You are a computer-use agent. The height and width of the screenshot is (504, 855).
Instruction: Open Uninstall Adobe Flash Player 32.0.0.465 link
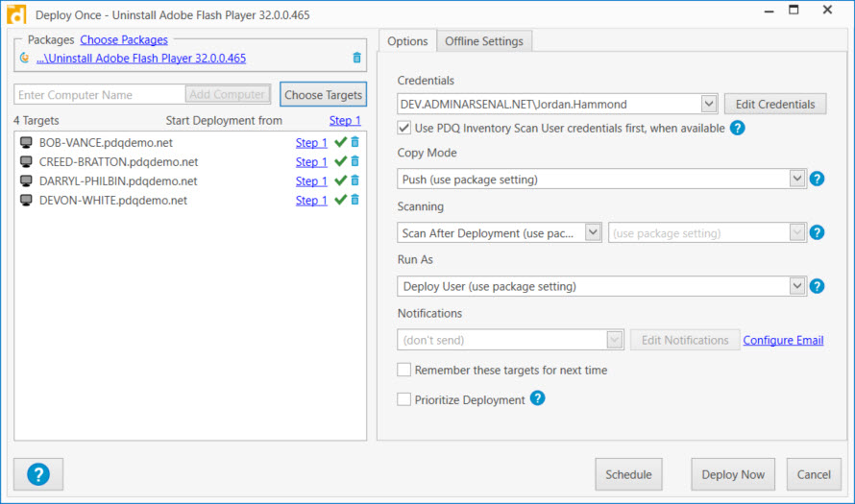pos(141,58)
